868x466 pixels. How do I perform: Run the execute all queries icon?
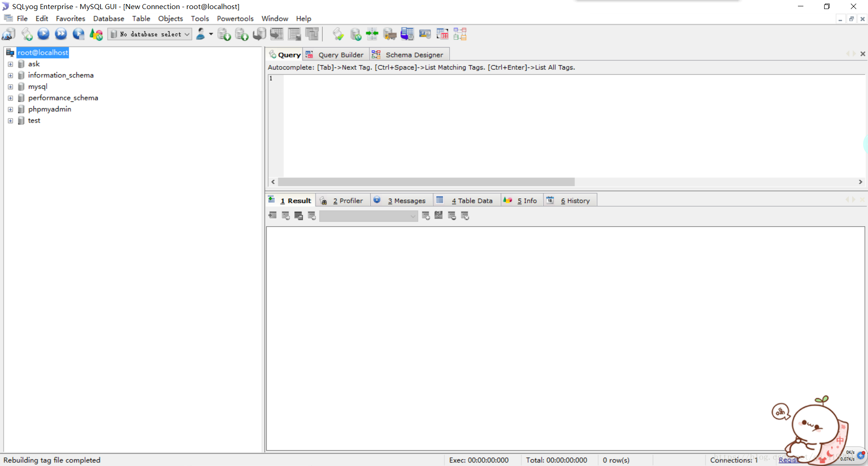click(x=61, y=34)
